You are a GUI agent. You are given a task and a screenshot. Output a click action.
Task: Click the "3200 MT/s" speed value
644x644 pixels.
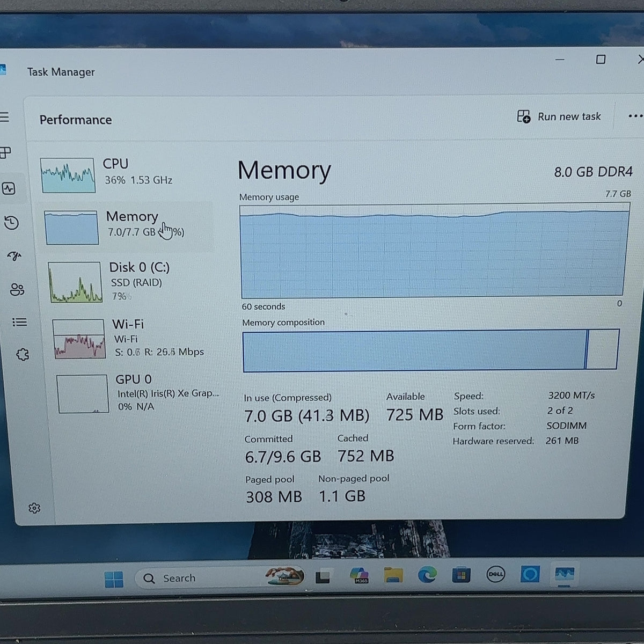click(x=571, y=396)
